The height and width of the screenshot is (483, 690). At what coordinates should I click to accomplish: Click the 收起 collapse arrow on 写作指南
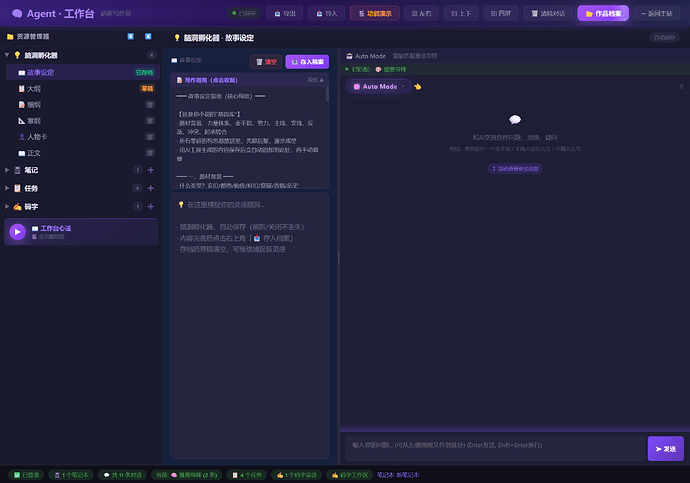pyautogui.click(x=316, y=80)
